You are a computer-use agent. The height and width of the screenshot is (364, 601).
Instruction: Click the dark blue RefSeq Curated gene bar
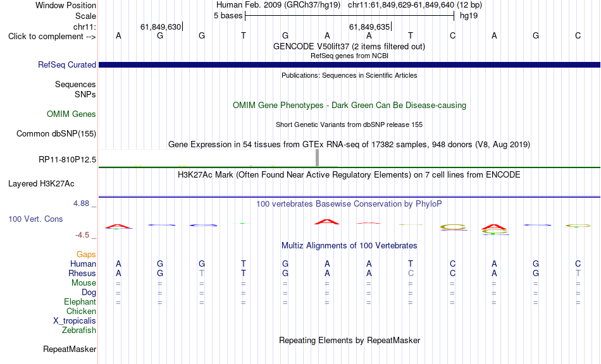pos(350,64)
